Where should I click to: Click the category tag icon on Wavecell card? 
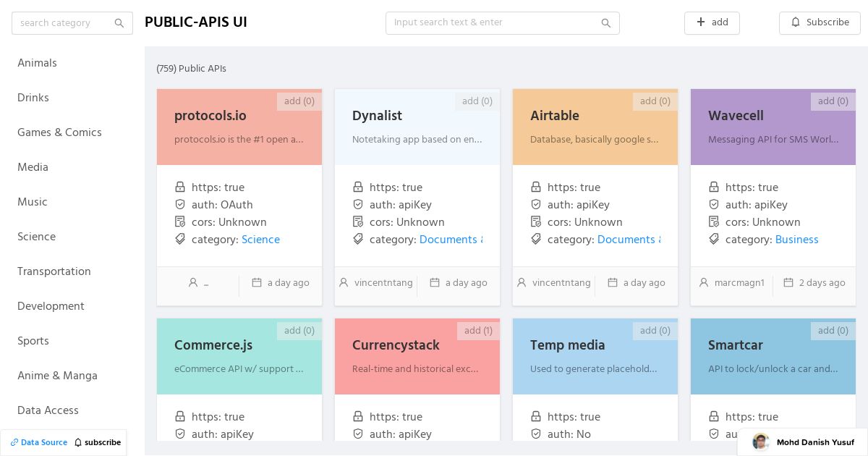714,240
